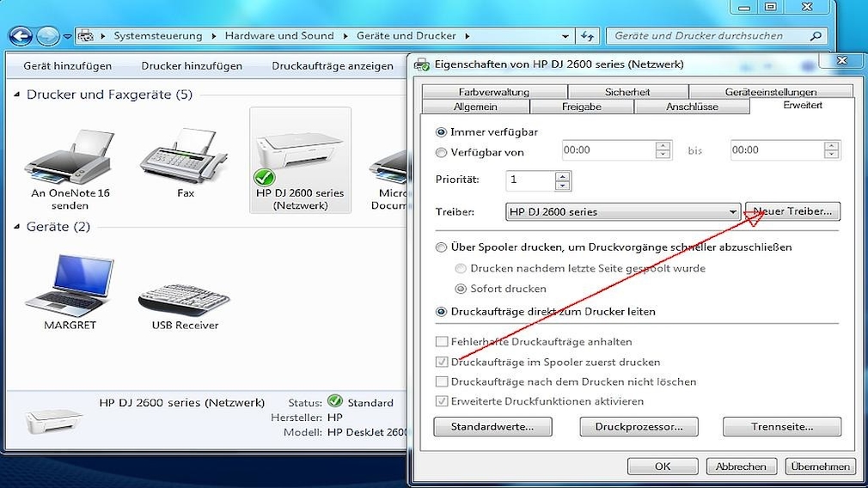This screenshot has width=868, height=488.
Task: Select the Verfügbar von radio button
Action: pyautogui.click(x=442, y=153)
